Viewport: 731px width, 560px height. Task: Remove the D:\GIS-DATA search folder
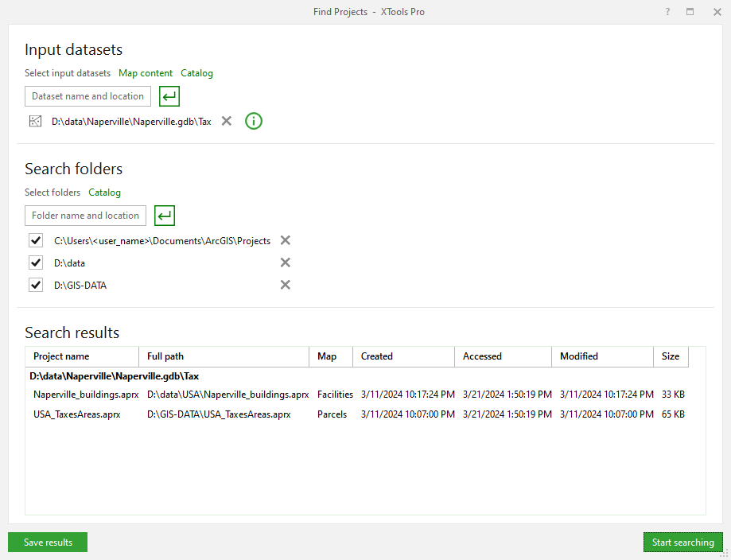click(286, 285)
